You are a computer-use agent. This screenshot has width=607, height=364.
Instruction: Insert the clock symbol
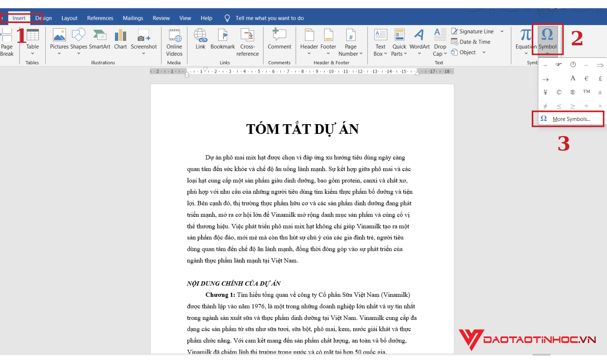click(x=573, y=65)
